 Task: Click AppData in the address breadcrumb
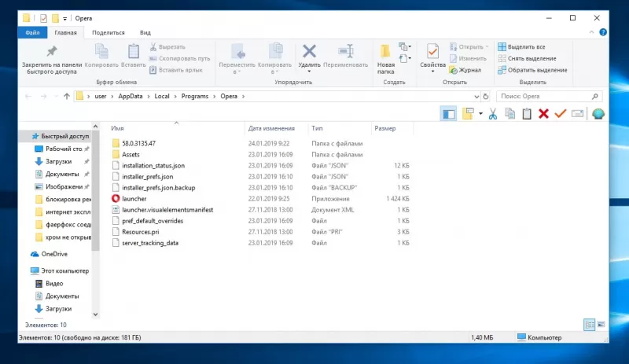pos(131,96)
